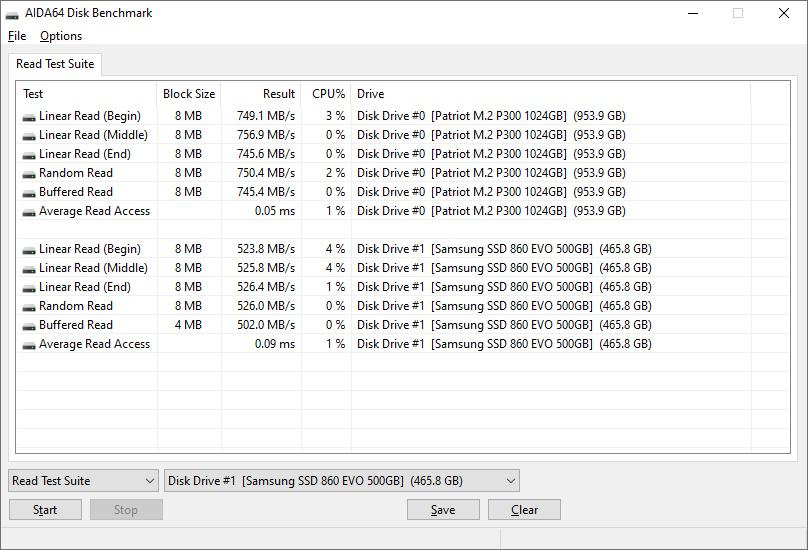Click the greyed-out Stop button
This screenshot has width=808, height=550.
pos(126,510)
